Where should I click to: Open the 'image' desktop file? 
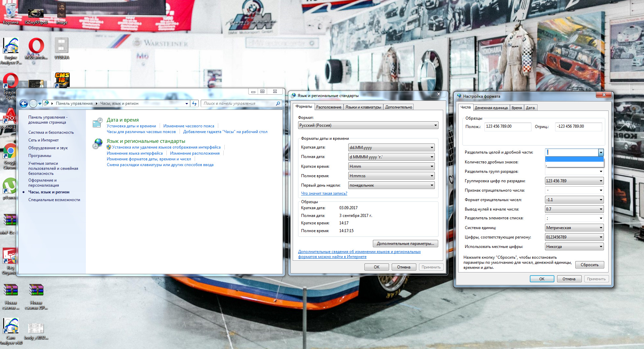62,13
